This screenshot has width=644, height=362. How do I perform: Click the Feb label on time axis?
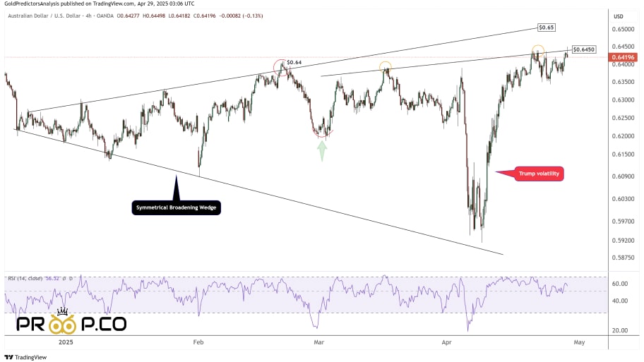[198, 342]
